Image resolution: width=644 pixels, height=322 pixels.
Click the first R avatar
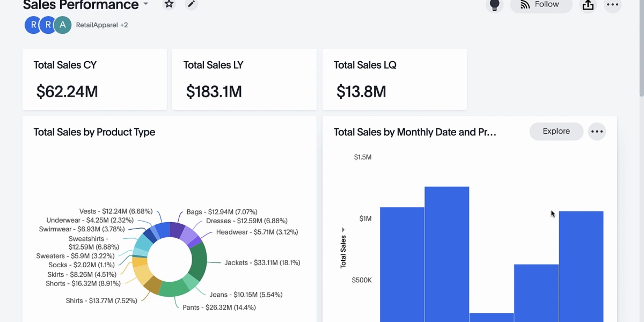point(33,25)
